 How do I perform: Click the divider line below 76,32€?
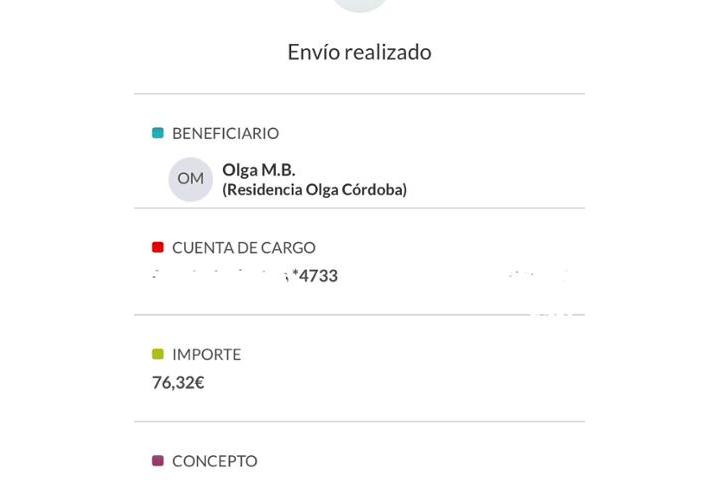(x=360, y=421)
